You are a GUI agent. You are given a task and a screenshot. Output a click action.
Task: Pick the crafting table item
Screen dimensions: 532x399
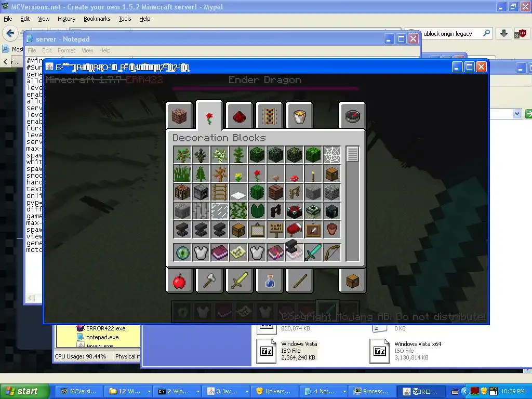[x=182, y=192]
